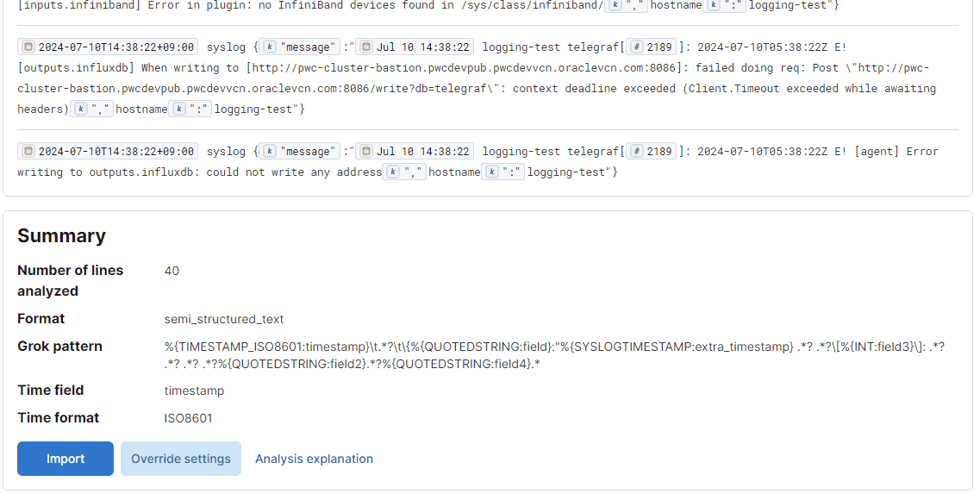The width and height of the screenshot is (980, 494).
Task: Click the ISO8601 time format value
Action: click(x=189, y=418)
